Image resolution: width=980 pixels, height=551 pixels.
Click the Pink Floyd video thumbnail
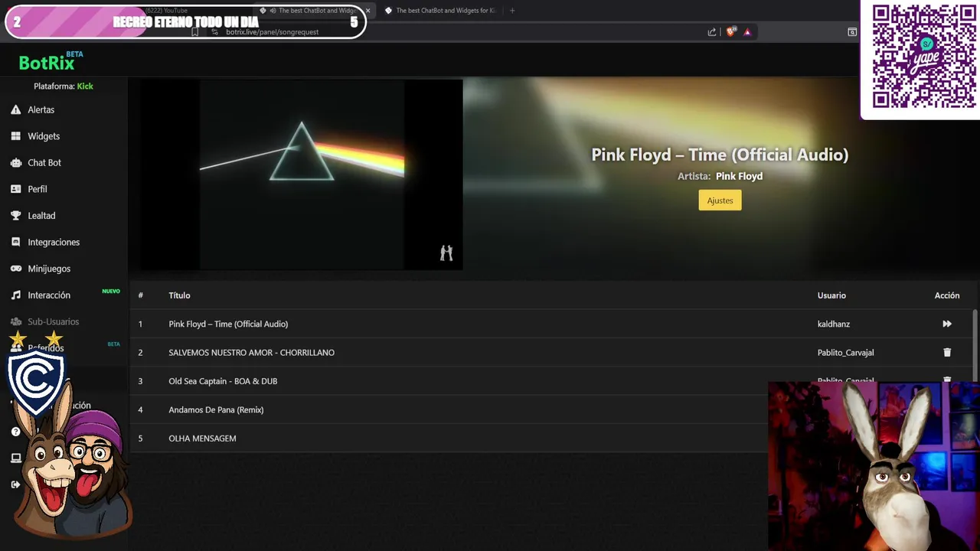pos(301,174)
